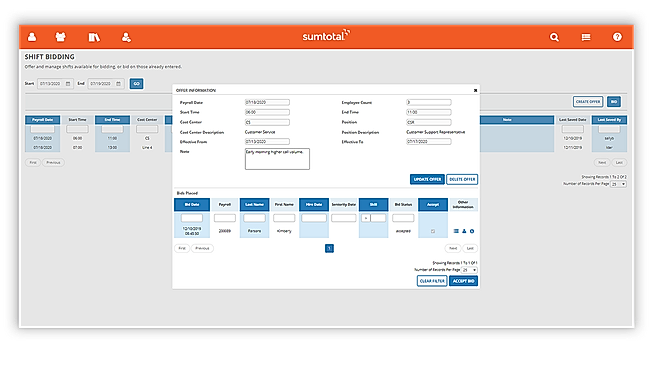The height and width of the screenshot is (368, 656).
Task: Click the list icon in the bid's Other Information
Action: tap(456, 231)
